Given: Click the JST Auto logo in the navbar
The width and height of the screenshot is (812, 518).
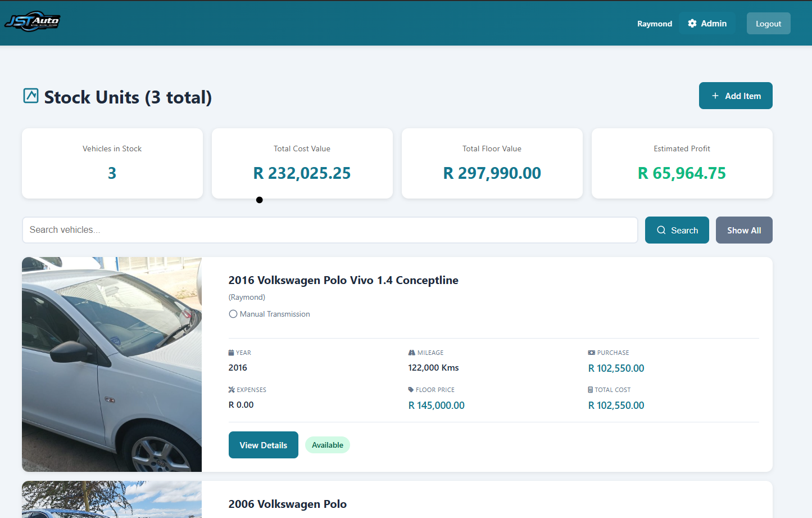Looking at the screenshot, I should pos(32,22).
